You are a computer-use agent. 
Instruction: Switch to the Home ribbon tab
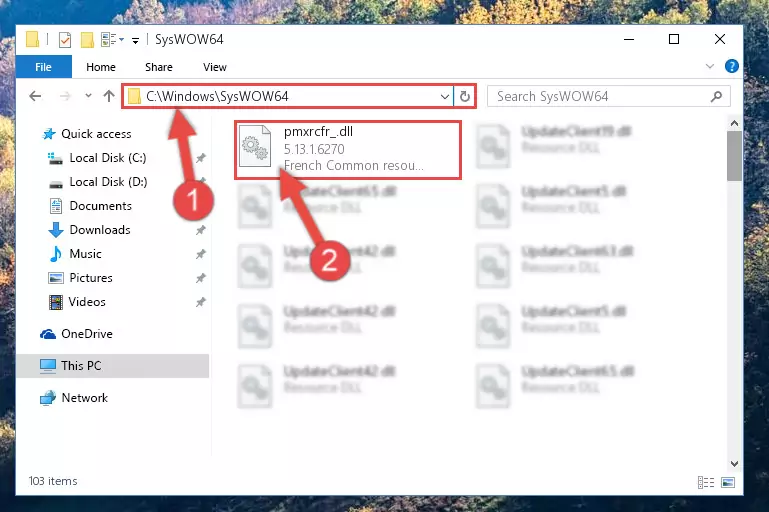pyautogui.click(x=101, y=67)
